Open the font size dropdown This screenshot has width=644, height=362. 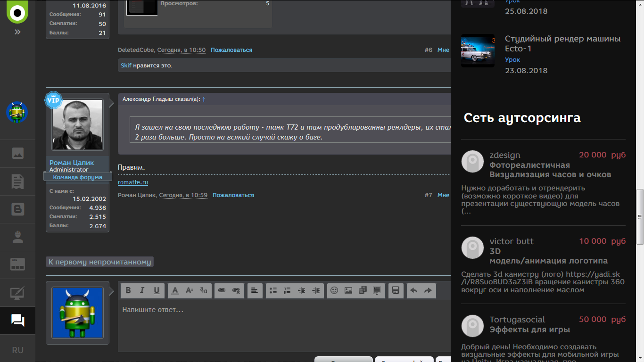click(189, 291)
